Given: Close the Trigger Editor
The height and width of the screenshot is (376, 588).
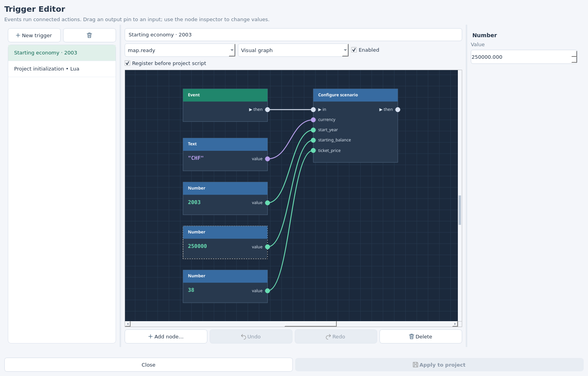Looking at the screenshot, I should 149,365.
